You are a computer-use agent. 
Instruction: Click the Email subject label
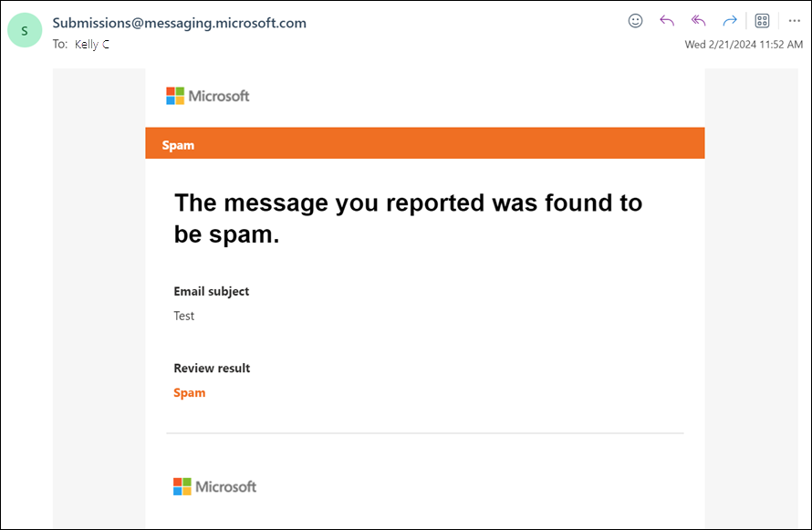coord(212,291)
